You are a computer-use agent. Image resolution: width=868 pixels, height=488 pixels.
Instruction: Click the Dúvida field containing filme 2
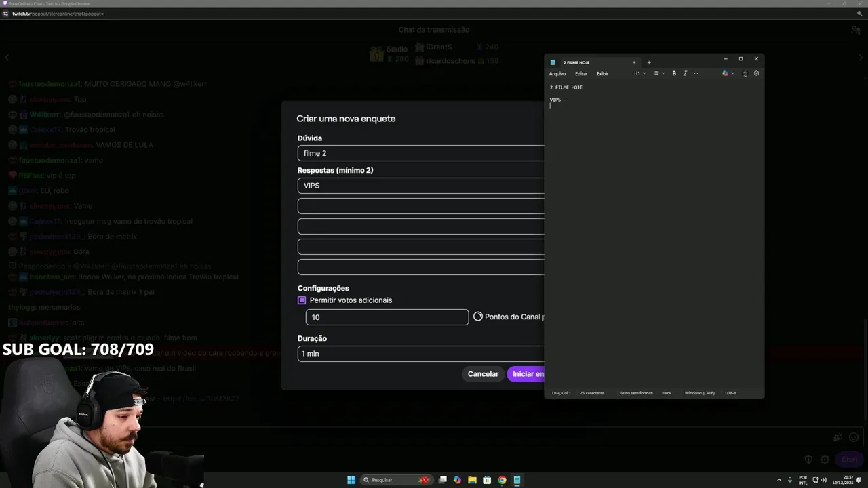(420, 153)
